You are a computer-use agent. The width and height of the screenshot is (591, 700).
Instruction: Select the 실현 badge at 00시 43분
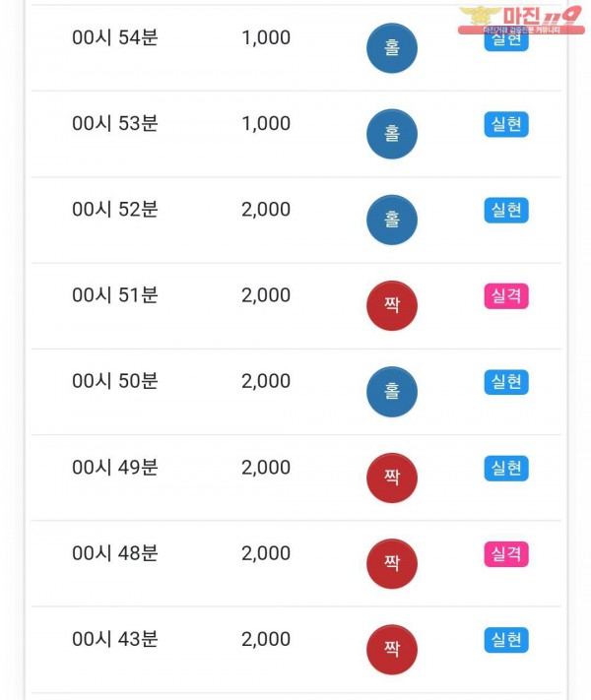[506, 640]
